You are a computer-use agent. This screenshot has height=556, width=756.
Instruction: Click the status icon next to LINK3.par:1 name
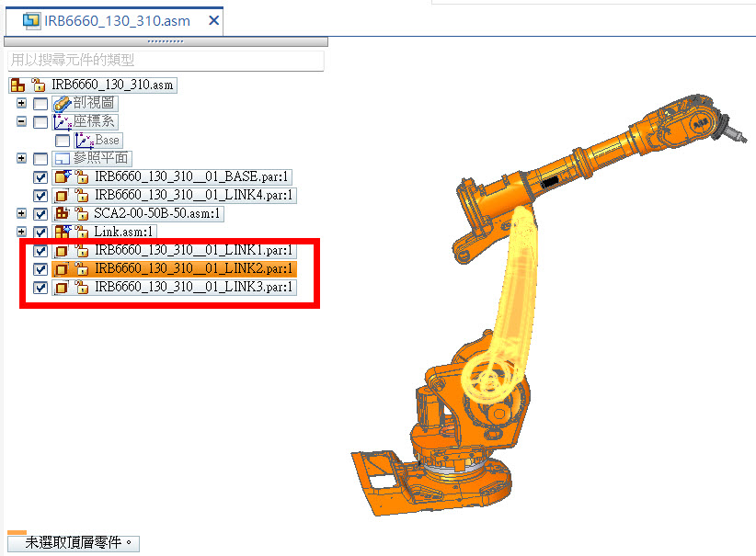tap(83, 288)
